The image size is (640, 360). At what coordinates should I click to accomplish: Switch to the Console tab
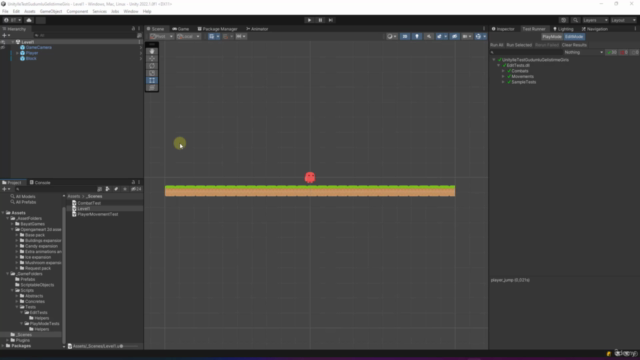point(40,182)
